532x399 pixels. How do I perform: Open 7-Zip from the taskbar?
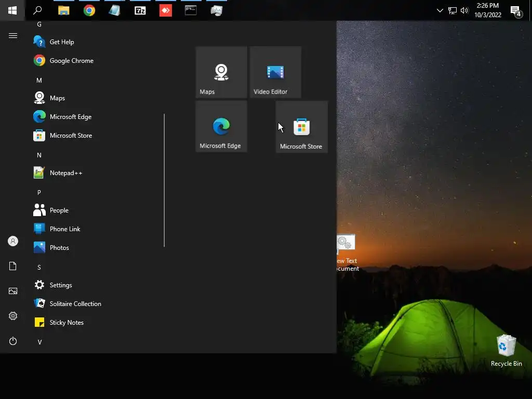pyautogui.click(x=140, y=10)
